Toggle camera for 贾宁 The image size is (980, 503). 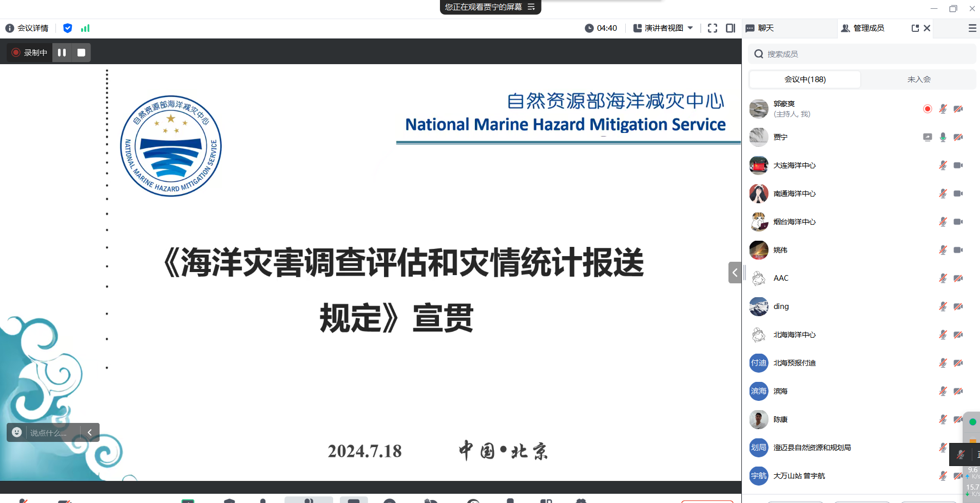[958, 137]
